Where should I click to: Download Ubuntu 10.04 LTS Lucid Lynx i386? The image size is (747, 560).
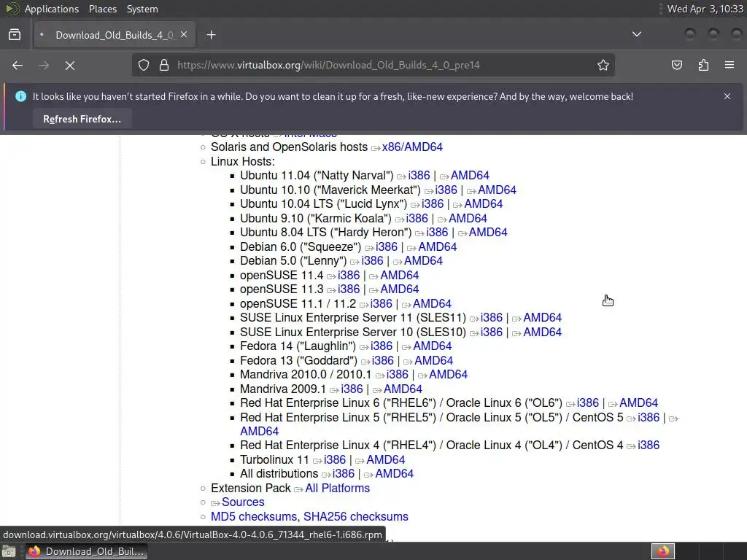(x=433, y=204)
